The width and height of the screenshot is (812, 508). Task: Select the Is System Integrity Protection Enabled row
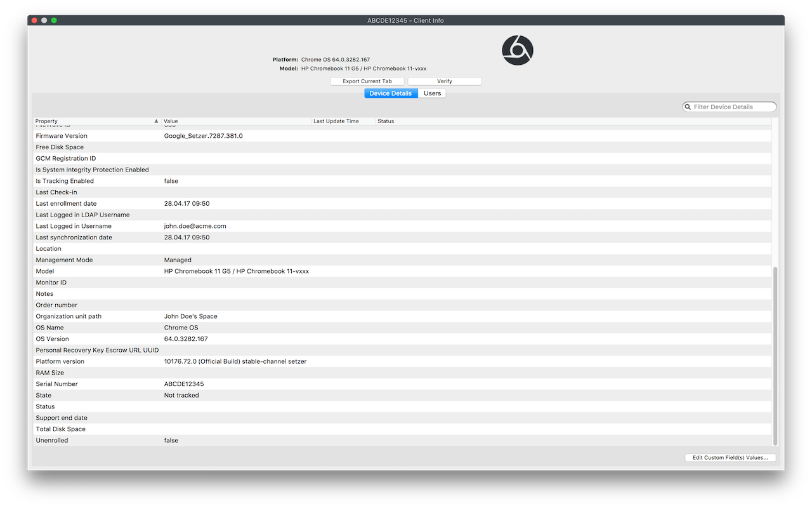pyautogui.click(x=402, y=170)
